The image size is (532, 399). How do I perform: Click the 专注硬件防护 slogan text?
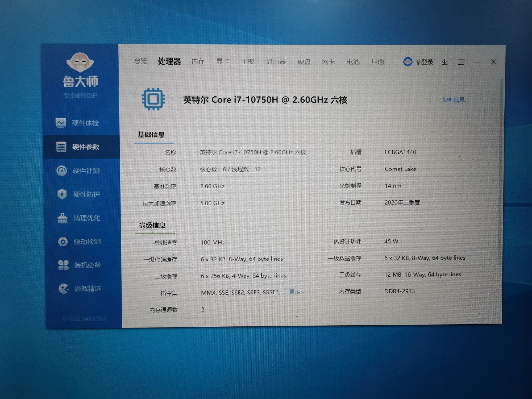click(81, 95)
